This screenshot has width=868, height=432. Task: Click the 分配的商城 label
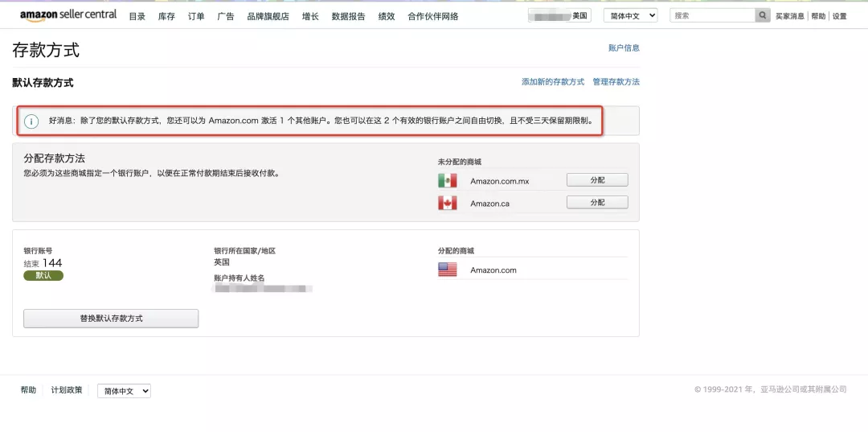click(x=456, y=251)
